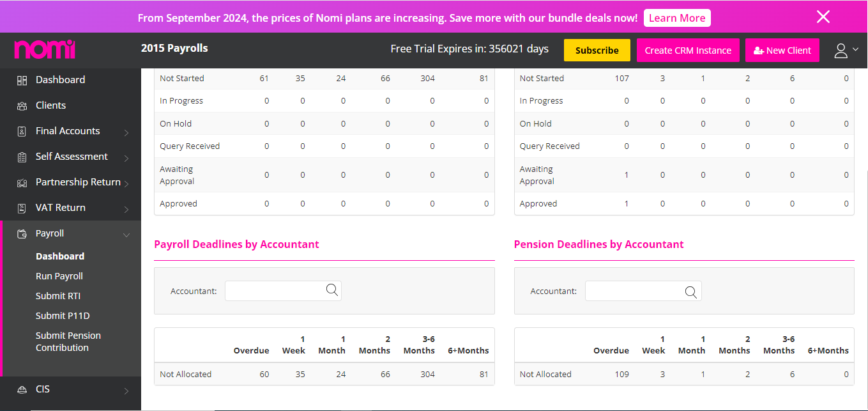Click the Payroll wallet icon

22,234
